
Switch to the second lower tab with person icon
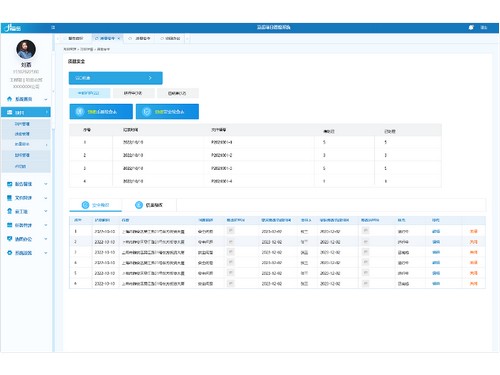click(x=149, y=205)
